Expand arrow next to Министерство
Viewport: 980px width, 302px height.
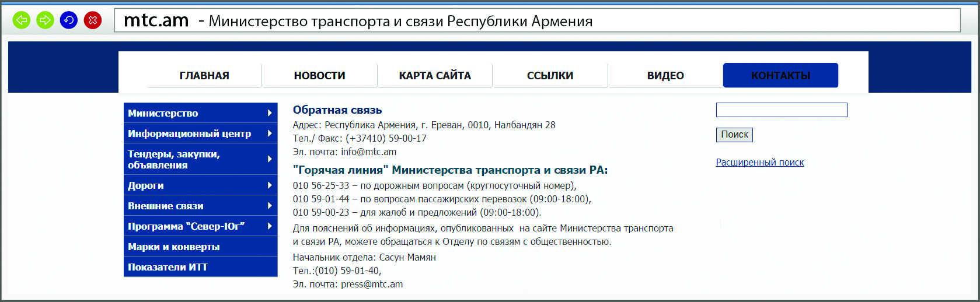tap(270, 113)
